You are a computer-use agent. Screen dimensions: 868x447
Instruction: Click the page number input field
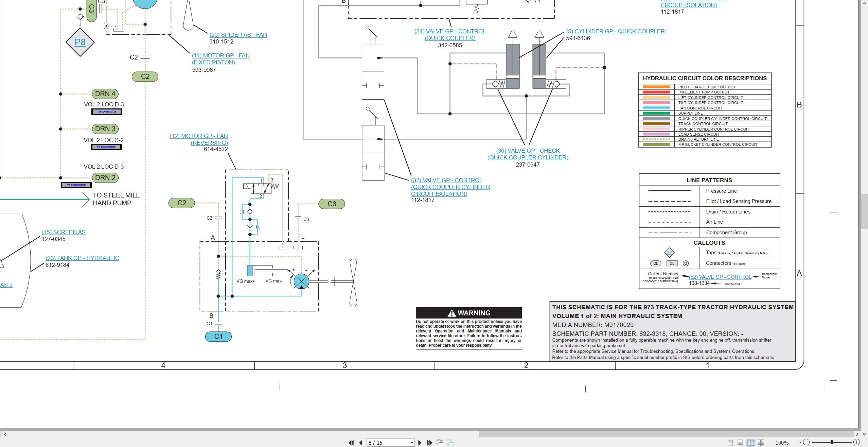(x=388, y=443)
